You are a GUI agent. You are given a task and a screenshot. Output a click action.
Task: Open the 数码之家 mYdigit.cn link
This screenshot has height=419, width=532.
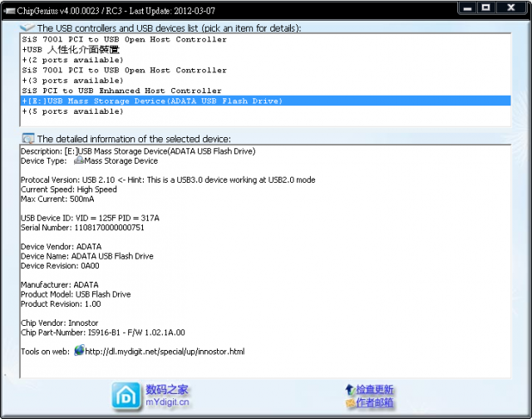(x=167, y=396)
